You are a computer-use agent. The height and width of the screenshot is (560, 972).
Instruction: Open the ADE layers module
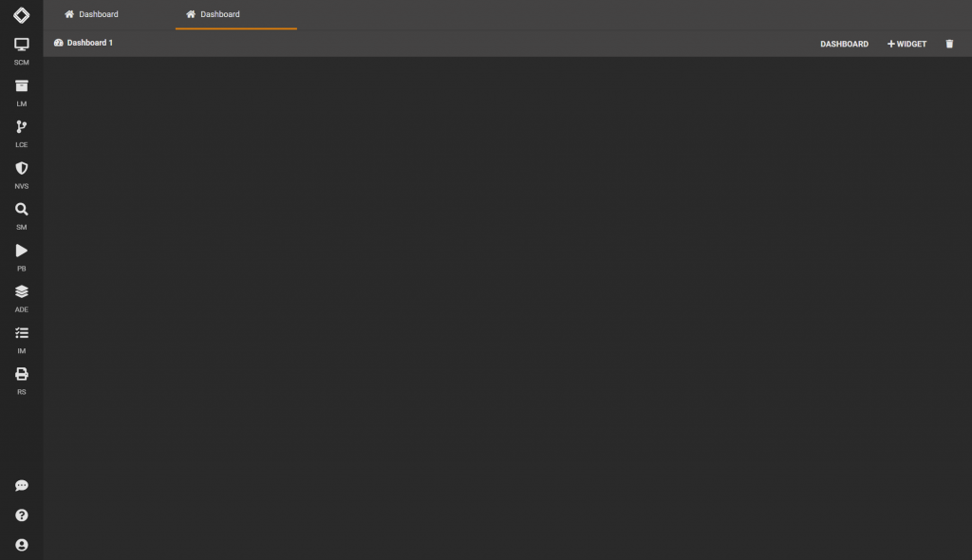point(21,298)
